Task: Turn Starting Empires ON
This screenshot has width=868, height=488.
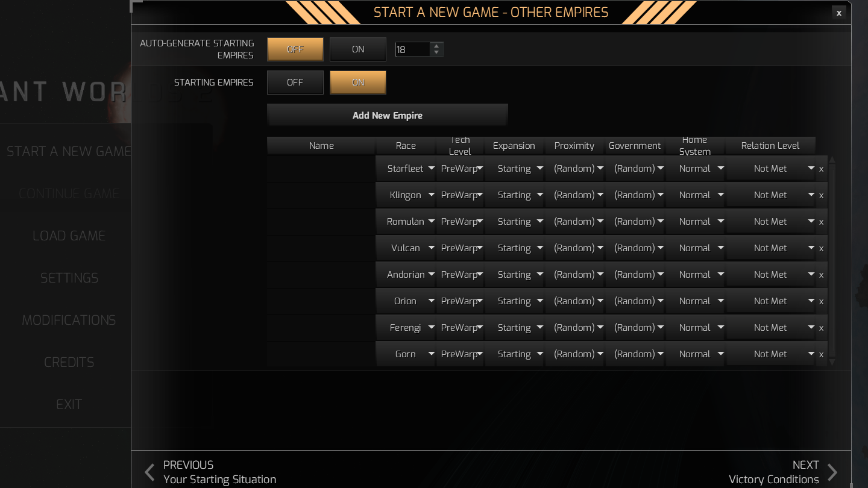Action: pos(358,83)
